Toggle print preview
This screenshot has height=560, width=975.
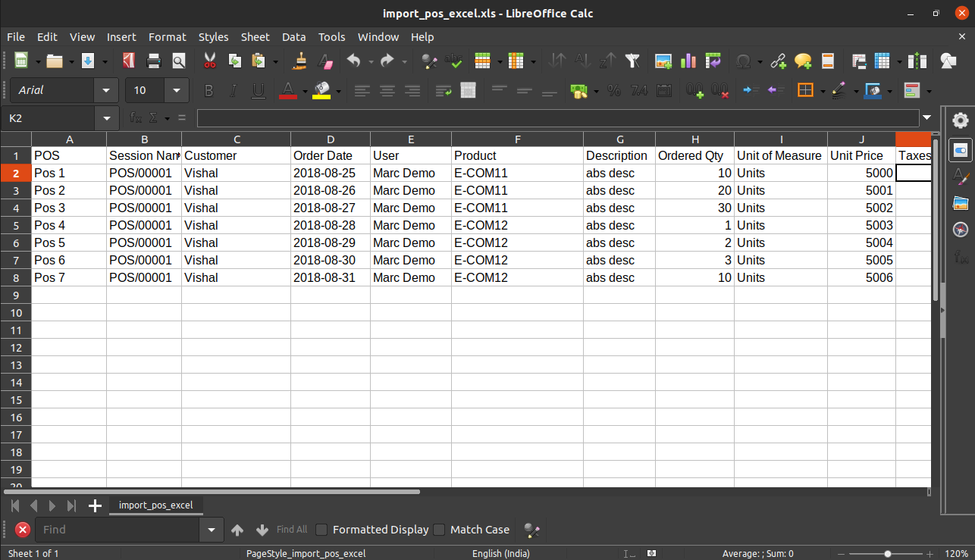pos(178,61)
